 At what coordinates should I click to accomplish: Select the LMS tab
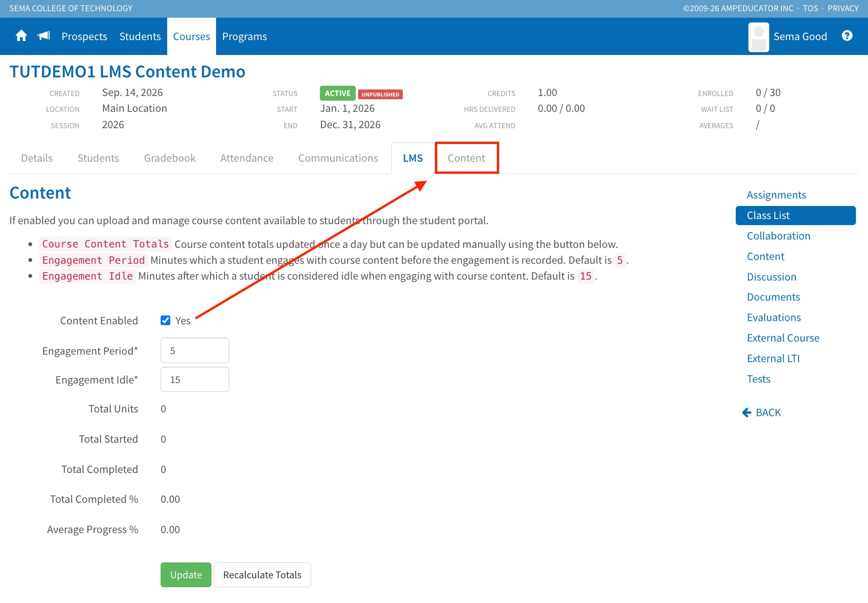413,158
